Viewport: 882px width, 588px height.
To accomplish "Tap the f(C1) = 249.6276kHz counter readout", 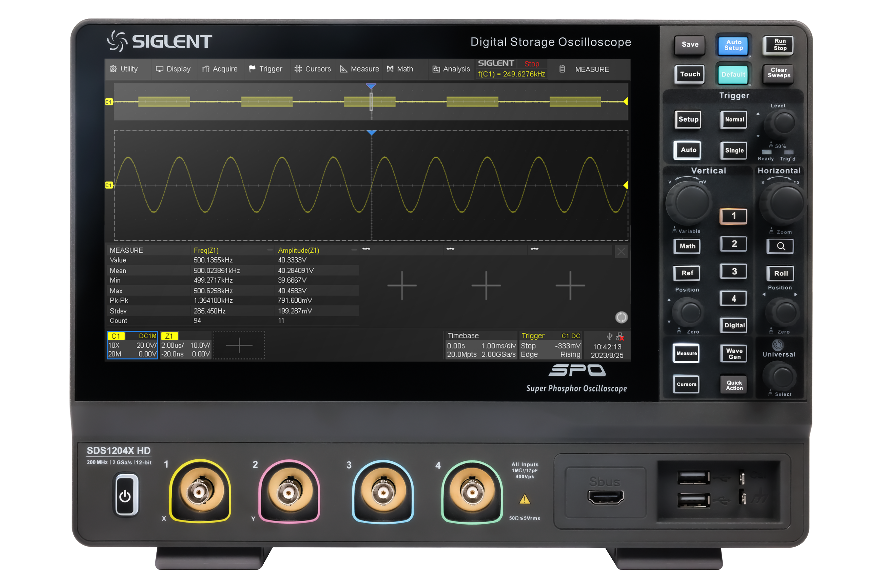I will (x=512, y=74).
